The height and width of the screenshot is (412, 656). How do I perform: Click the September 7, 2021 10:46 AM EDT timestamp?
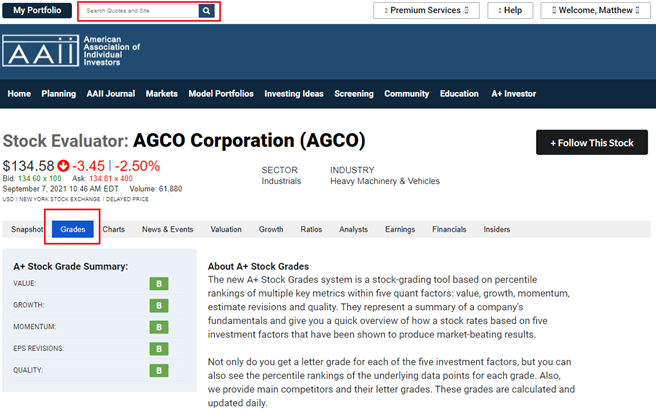coord(61,189)
